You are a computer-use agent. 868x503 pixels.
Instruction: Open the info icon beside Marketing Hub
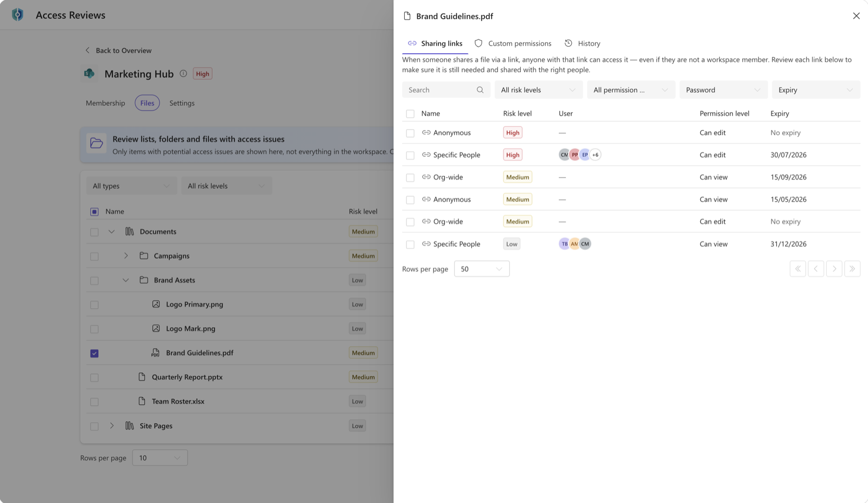pyautogui.click(x=183, y=74)
